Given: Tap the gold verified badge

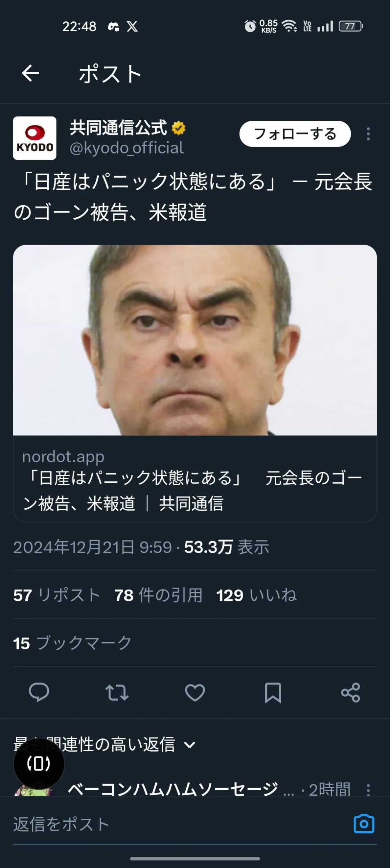Looking at the screenshot, I should [179, 128].
